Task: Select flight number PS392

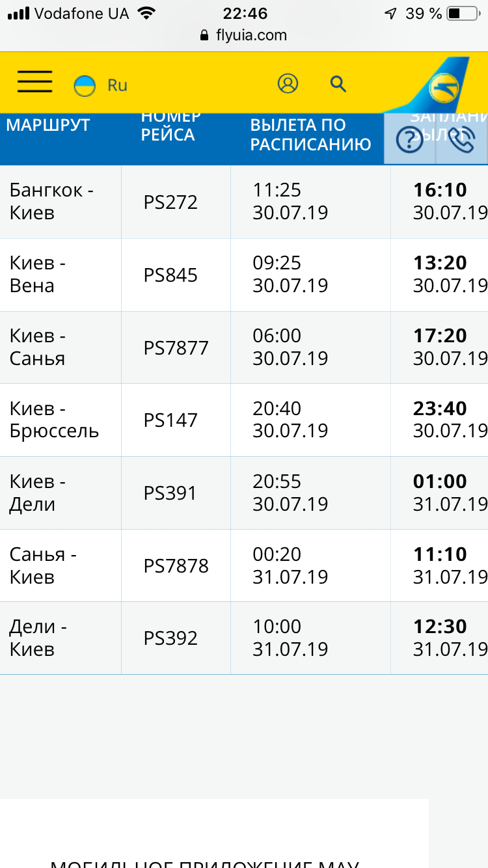Action: [170, 638]
